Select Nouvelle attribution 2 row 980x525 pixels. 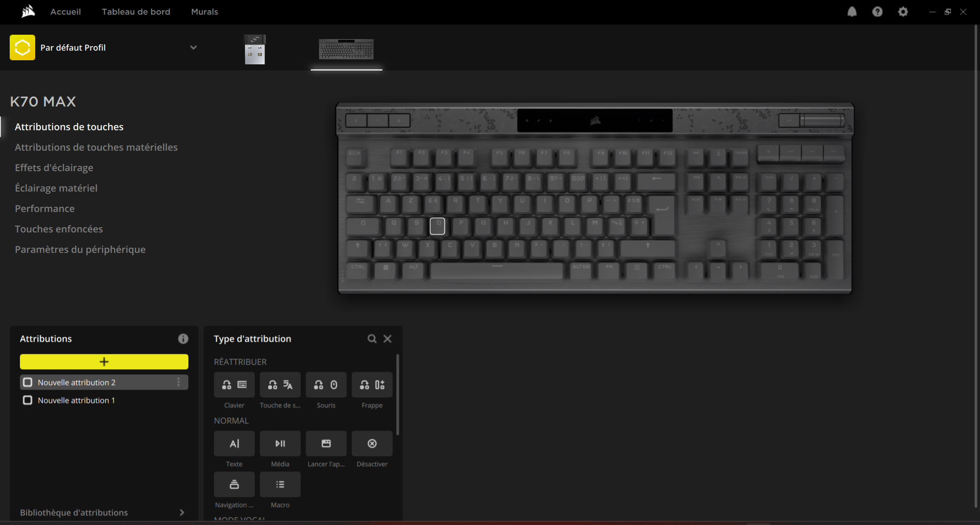pyautogui.click(x=104, y=382)
